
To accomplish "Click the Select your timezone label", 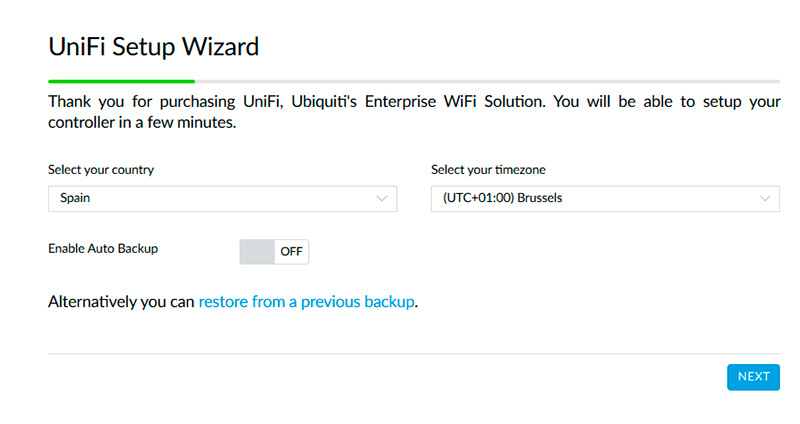I will (x=488, y=170).
